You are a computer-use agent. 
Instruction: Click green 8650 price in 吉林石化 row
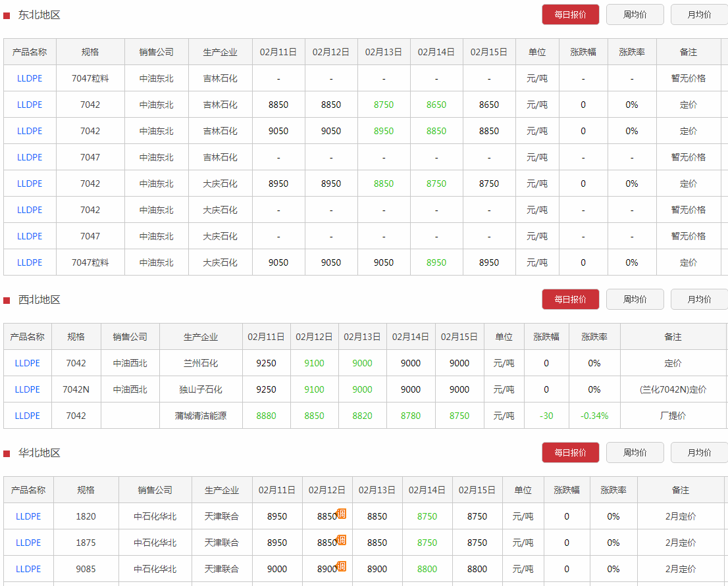pyautogui.click(x=436, y=105)
